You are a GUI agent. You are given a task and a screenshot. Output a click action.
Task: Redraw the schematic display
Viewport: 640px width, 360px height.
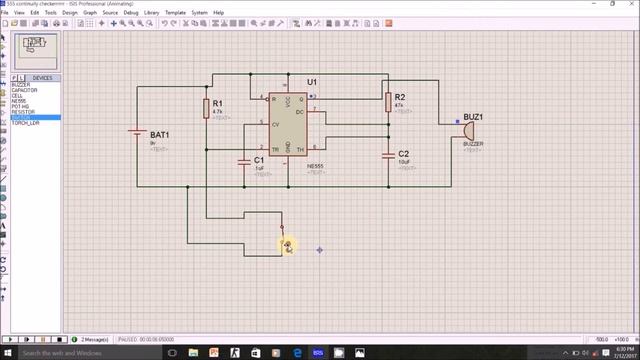[x=81, y=24]
